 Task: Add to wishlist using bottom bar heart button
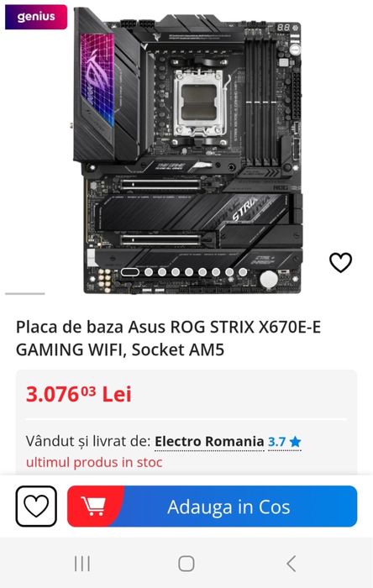(x=36, y=507)
